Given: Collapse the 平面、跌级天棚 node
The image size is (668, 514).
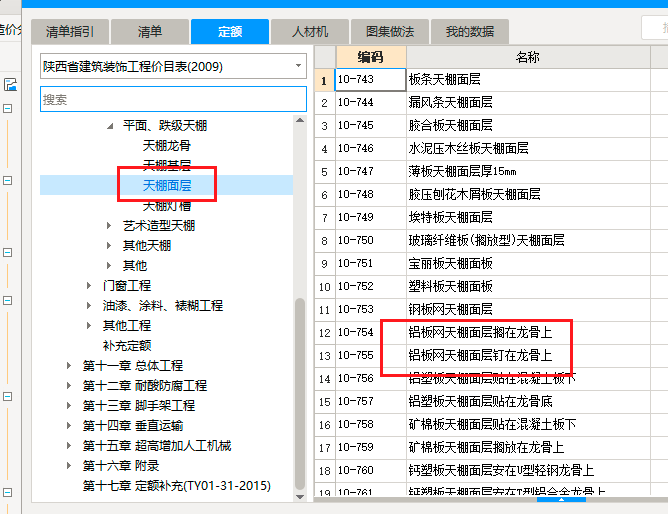Looking at the screenshot, I should pyautogui.click(x=110, y=126).
